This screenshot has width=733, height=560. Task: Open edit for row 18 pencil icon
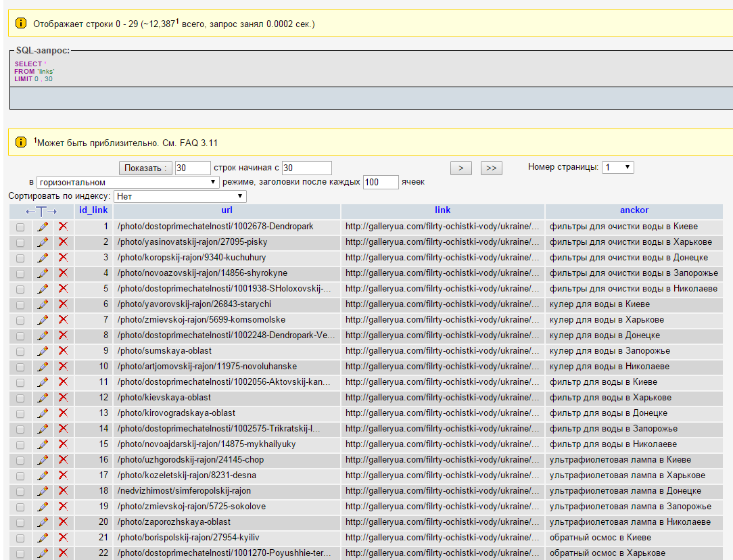(43, 491)
